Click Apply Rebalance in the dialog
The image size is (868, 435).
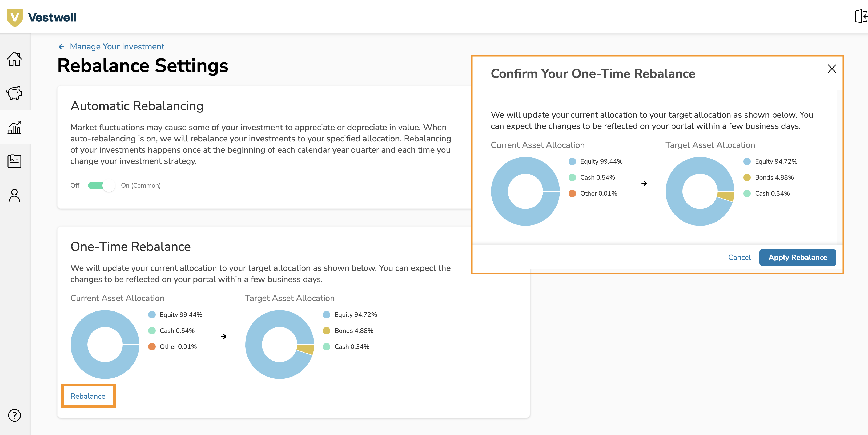pyautogui.click(x=798, y=257)
